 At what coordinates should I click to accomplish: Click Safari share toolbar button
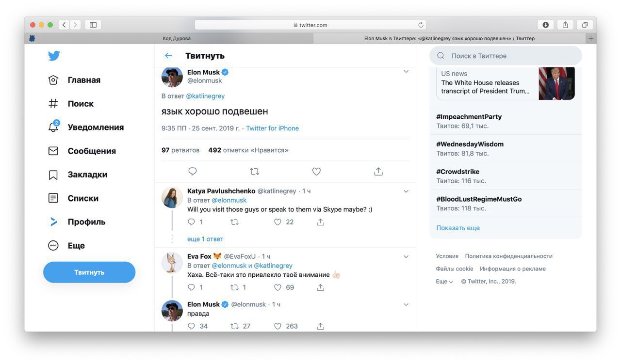pyautogui.click(x=565, y=25)
